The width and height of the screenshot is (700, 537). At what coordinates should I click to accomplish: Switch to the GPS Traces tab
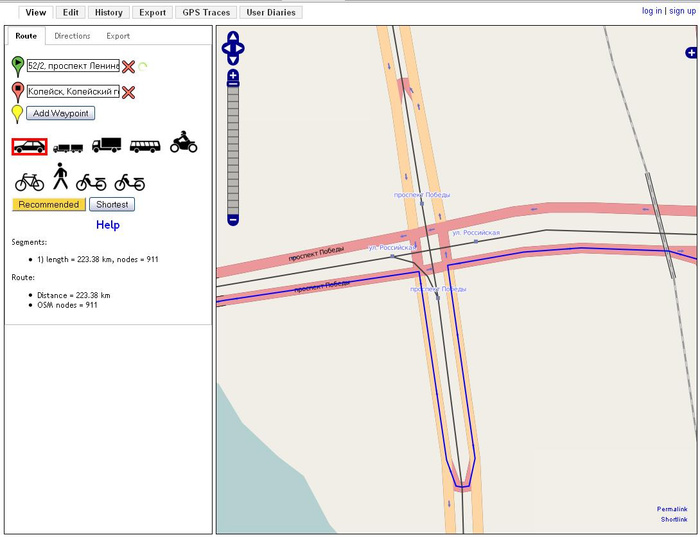207,13
